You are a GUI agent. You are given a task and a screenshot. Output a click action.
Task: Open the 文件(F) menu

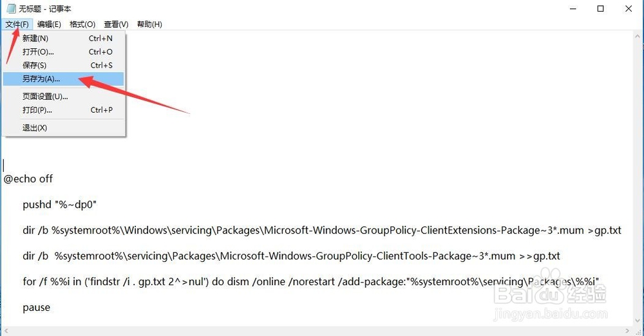pos(17,24)
